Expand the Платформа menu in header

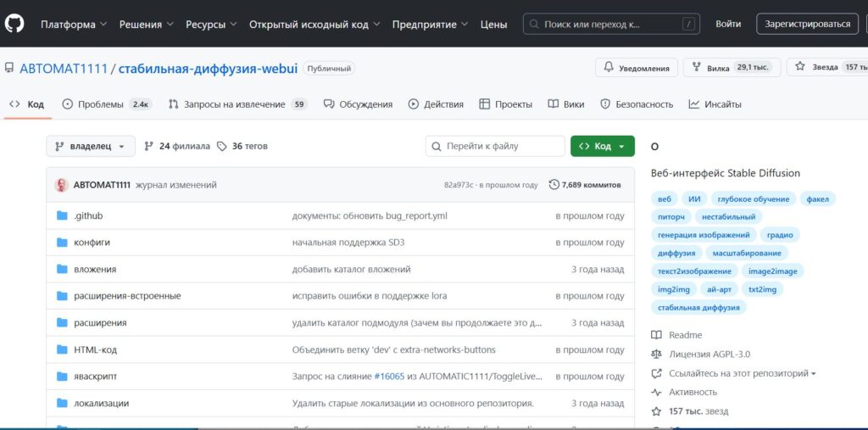[73, 25]
